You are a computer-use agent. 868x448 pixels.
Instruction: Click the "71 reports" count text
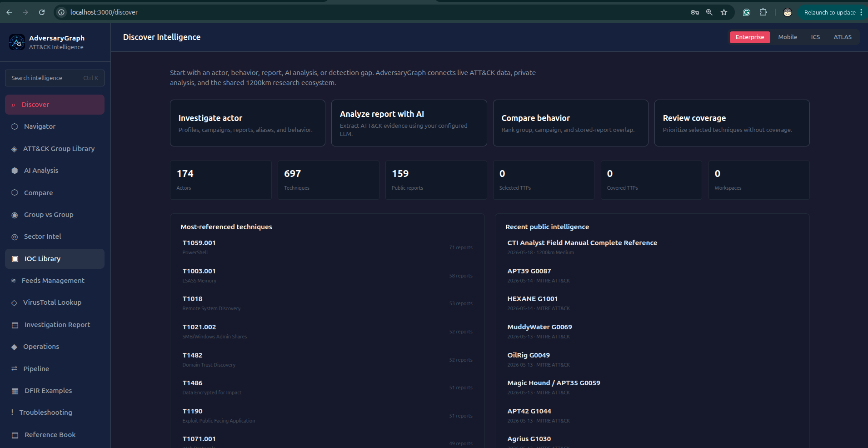click(x=461, y=247)
